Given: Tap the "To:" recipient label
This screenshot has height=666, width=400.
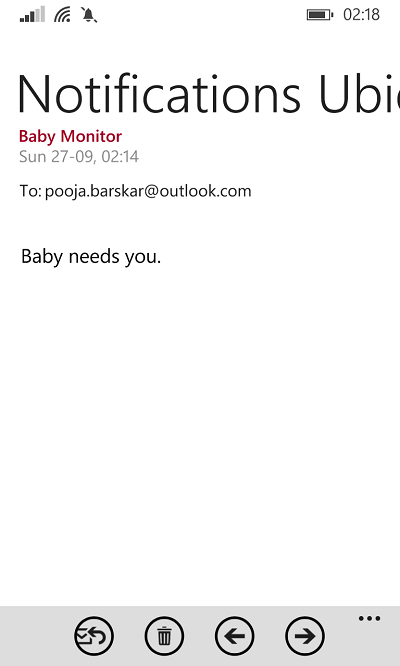Looking at the screenshot, I should (x=31, y=191).
